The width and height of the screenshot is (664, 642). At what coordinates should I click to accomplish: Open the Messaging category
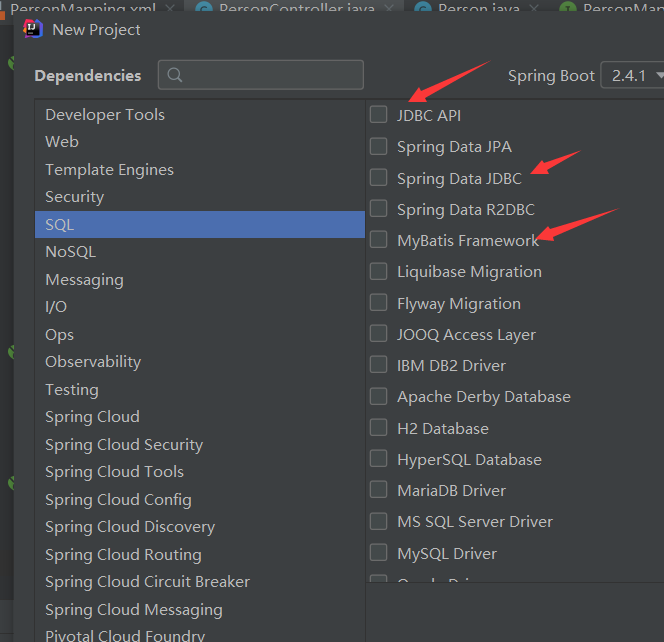(x=199, y=280)
